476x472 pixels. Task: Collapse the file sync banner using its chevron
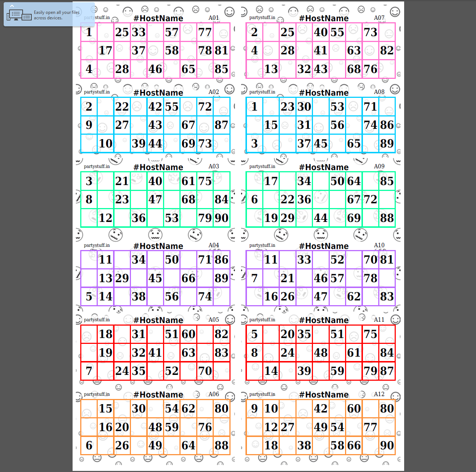point(12,6)
